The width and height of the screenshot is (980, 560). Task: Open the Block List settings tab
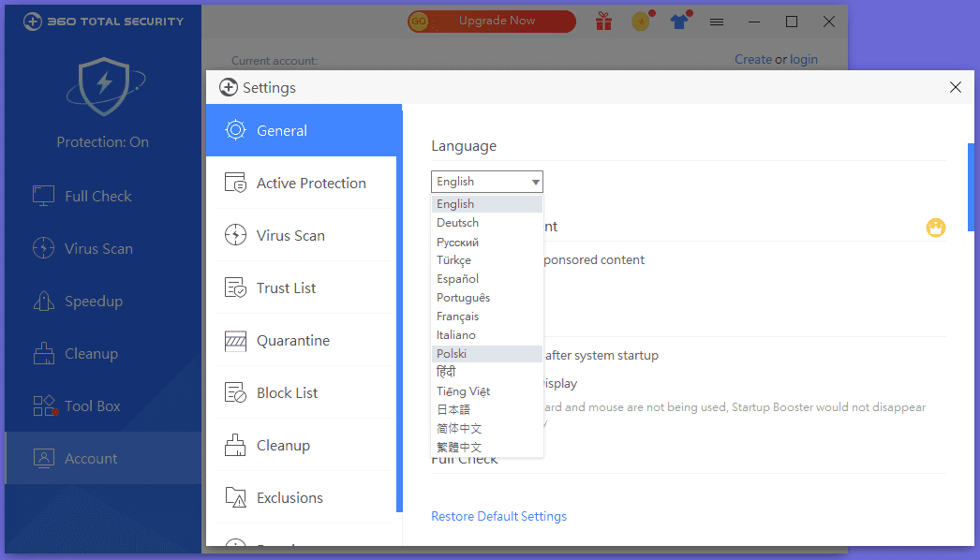(x=304, y=392)
